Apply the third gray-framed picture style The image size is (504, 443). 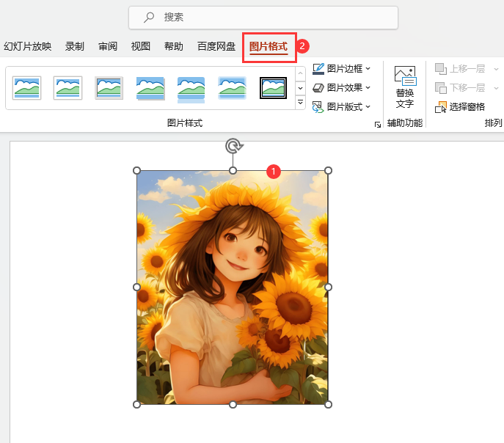click(109, 88)
